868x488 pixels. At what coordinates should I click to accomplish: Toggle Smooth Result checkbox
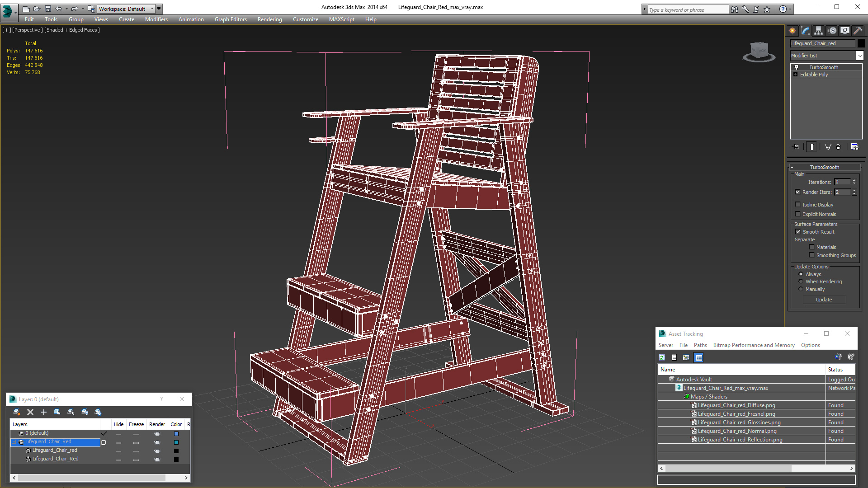tap(798, 232)
